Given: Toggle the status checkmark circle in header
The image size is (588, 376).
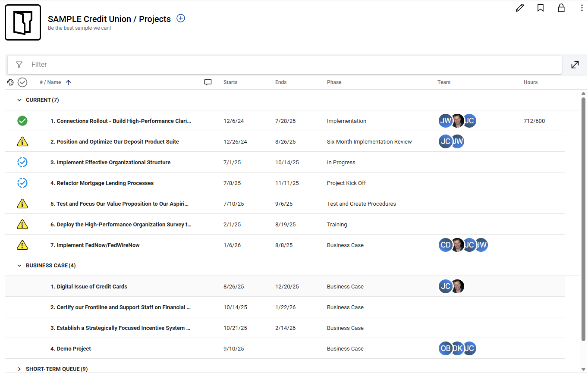Looking at the screenshot, I should click(22, 82).
